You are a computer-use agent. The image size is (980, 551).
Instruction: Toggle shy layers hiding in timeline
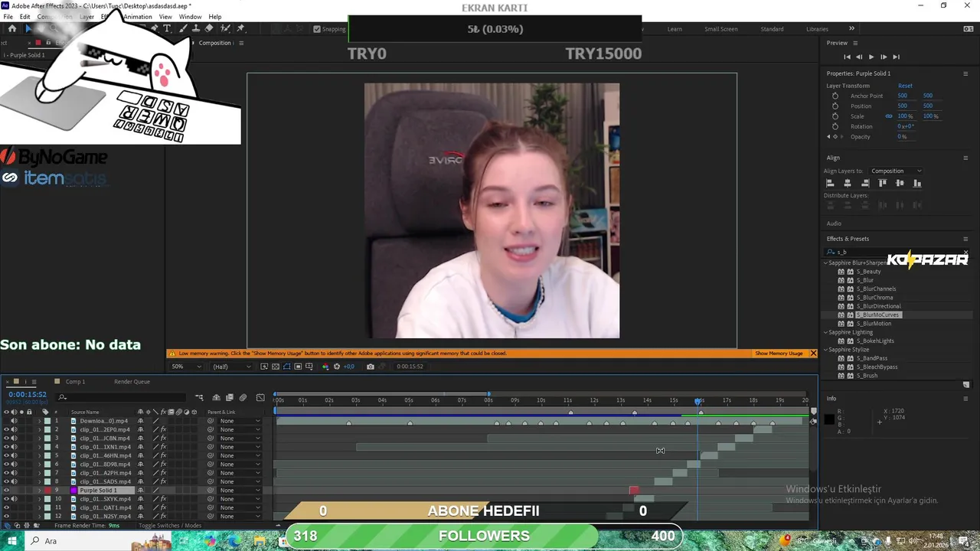217,397
